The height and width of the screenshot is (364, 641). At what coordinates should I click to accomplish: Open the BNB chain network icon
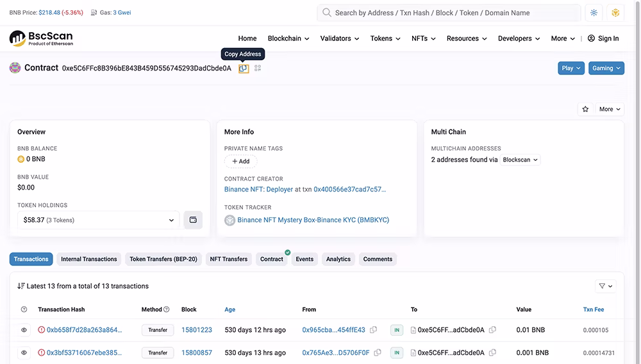click(615, 13)
